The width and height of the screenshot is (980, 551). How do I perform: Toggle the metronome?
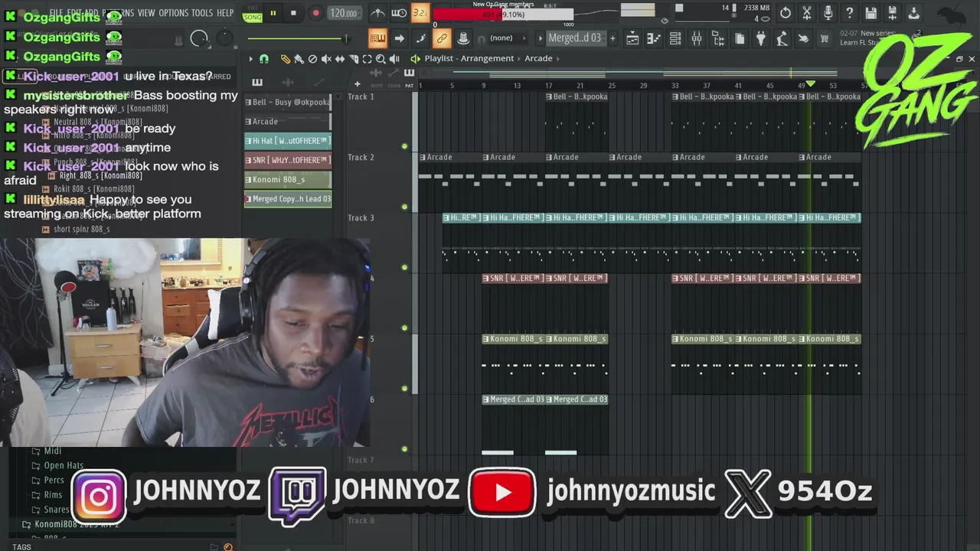(378, 13)
